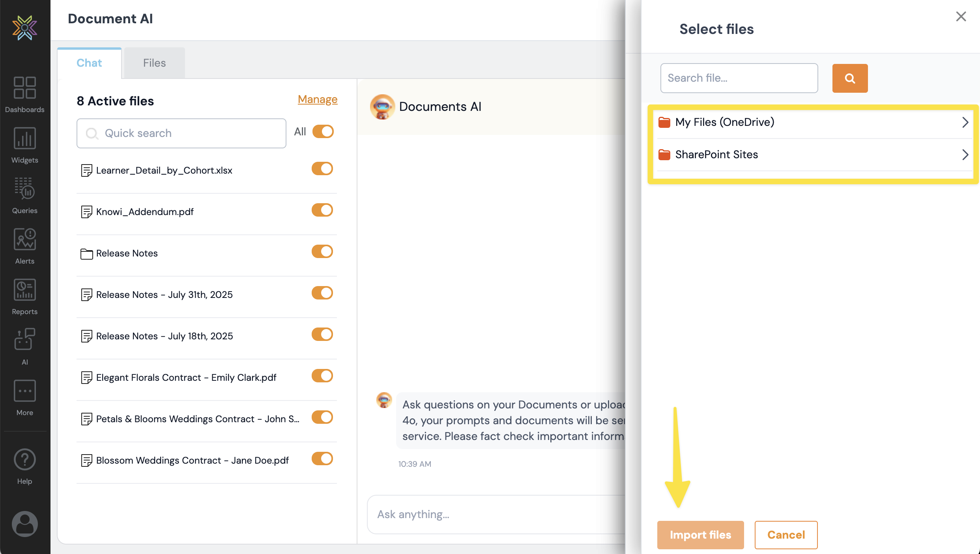This screenshot has width=980, height=554.
Task: Toggle Release Notes - July 18th, 2025 active
Action: [322, 334]
